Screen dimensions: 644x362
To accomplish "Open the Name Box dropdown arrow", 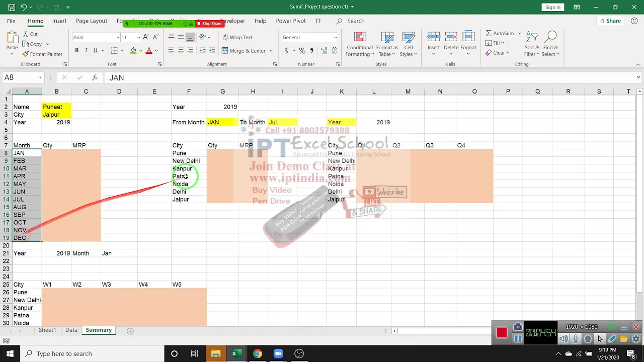I will coord(40,77).
